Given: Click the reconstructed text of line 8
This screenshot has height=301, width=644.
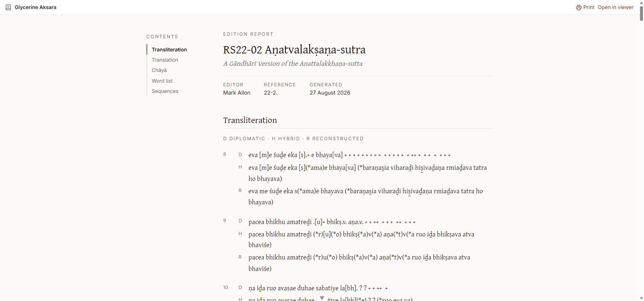Looking at the screenshot, I should 366,197.
